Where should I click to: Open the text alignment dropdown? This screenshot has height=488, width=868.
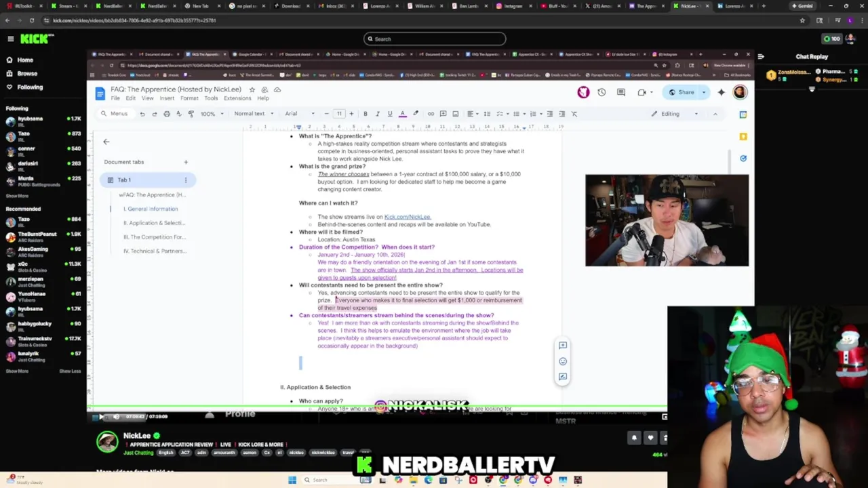[x=473, y=114]
